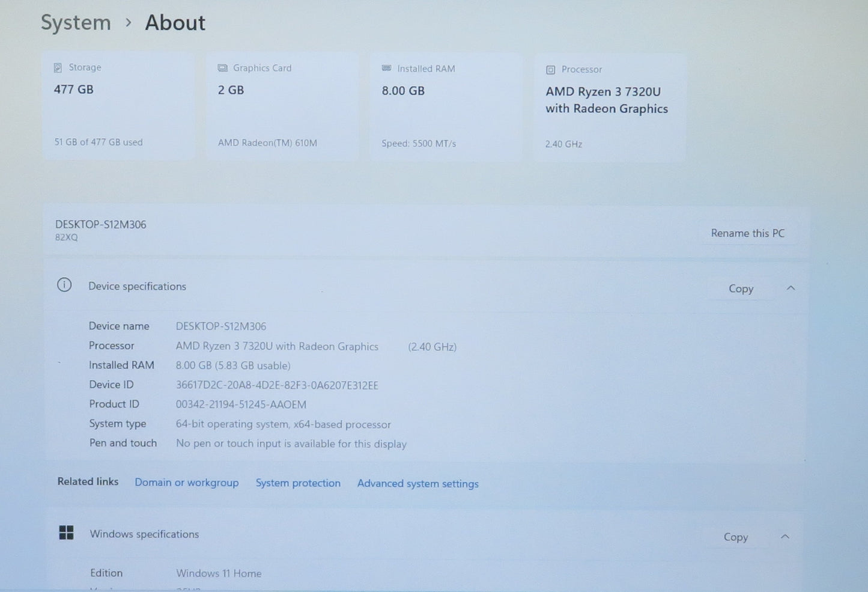868x592 pixels.
Task: Copy the Windows specifications
Action: tap(735, 537)
